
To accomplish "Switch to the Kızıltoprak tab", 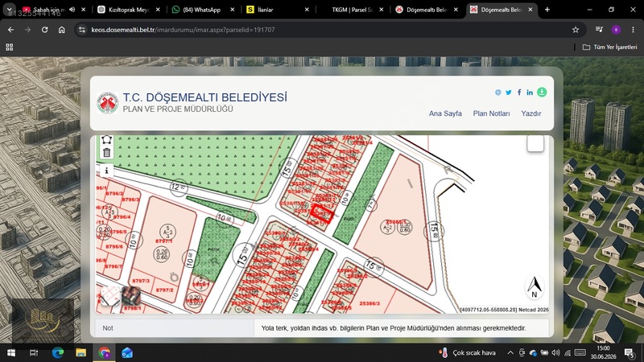I will [129, 10].
